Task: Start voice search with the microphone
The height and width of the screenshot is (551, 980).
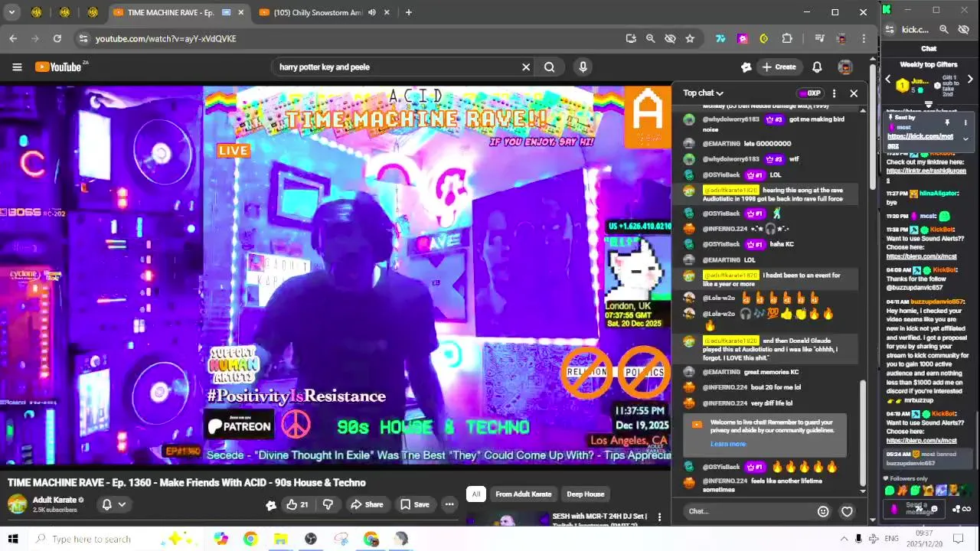Action: click(x=583, y=67)
